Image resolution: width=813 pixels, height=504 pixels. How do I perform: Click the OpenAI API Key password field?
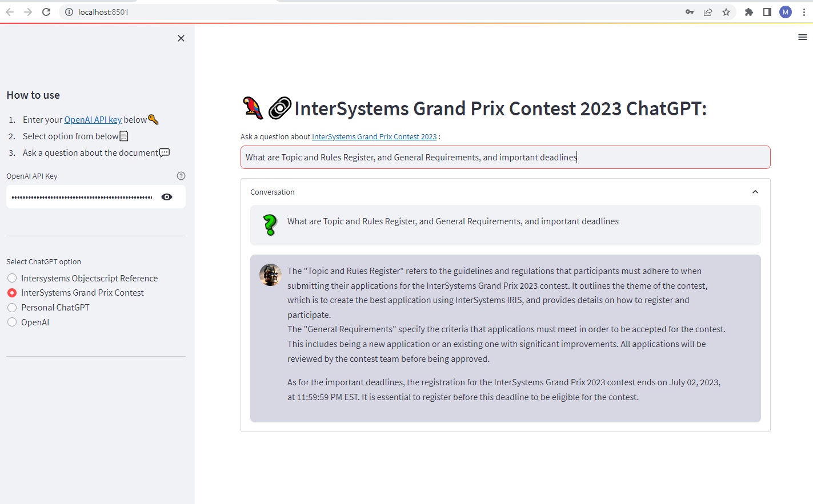click(82, 197)
